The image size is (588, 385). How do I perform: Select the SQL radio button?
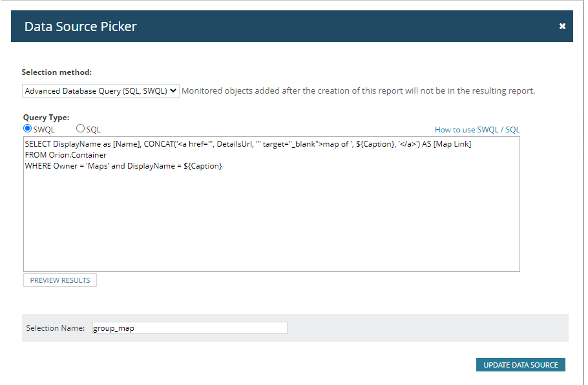[80, 129]
